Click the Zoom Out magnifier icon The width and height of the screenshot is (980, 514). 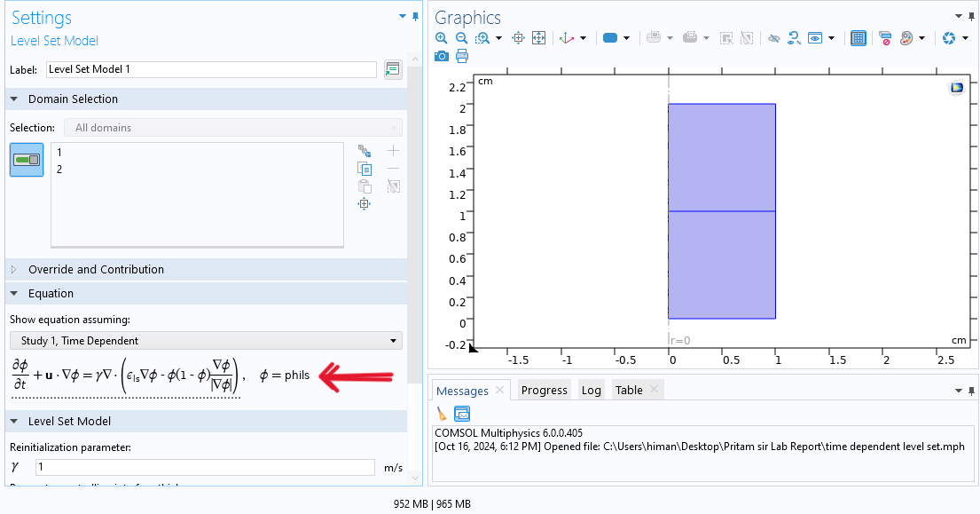click(x=461, y=38)
